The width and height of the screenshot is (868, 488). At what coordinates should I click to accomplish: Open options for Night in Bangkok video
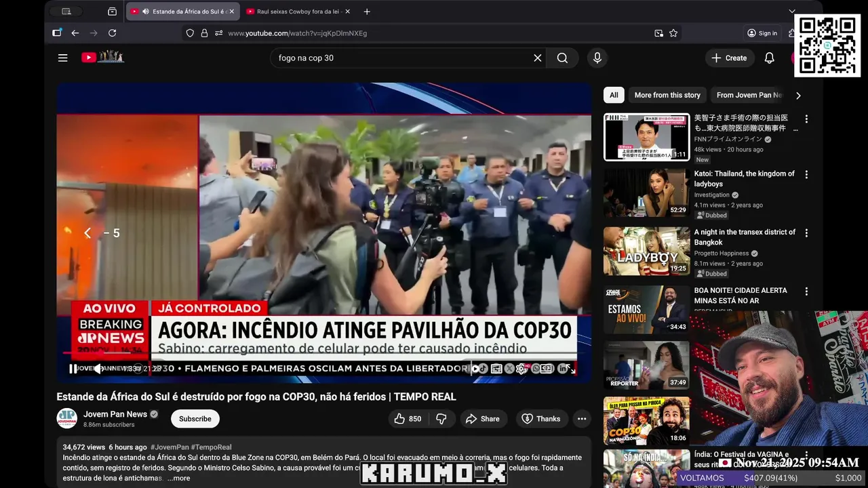806,233
